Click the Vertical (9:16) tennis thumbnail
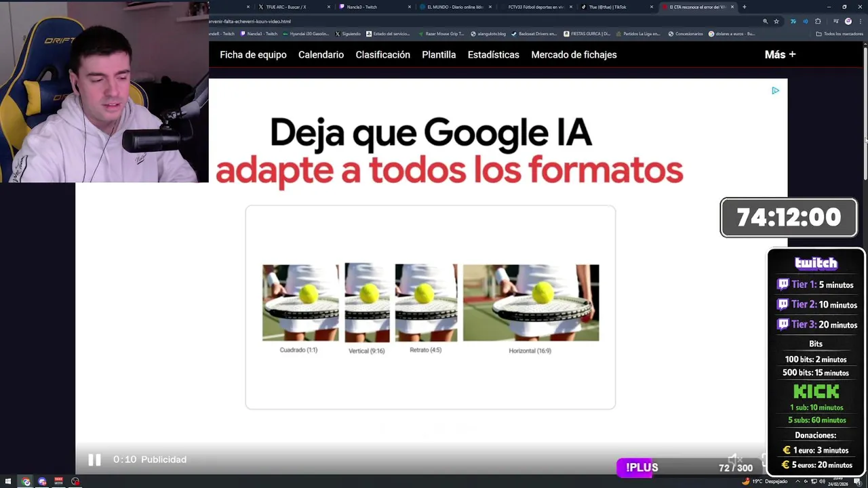 (x=367, y=303)
